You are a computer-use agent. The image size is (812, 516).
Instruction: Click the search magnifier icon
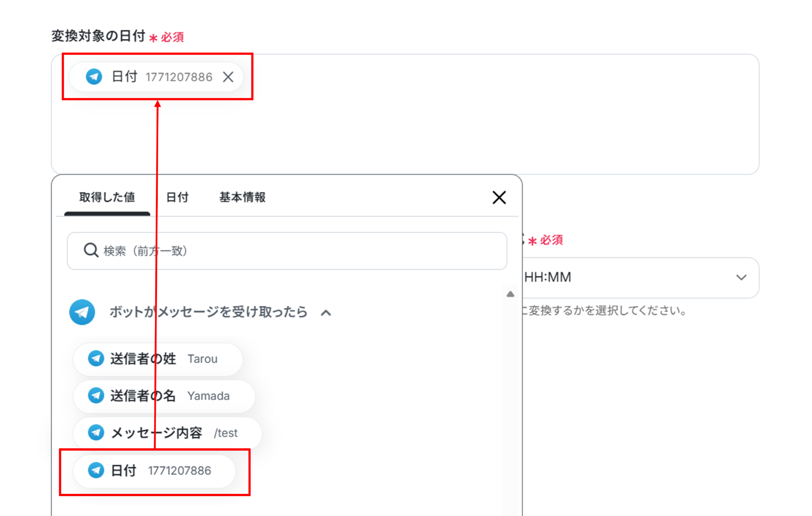pyautogui.click(x=91, y=250)
